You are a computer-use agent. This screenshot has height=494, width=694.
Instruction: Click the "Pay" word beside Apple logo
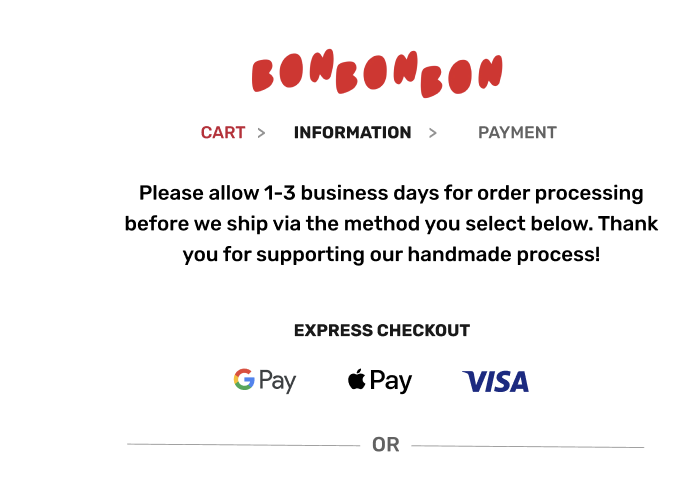(391, 381)
